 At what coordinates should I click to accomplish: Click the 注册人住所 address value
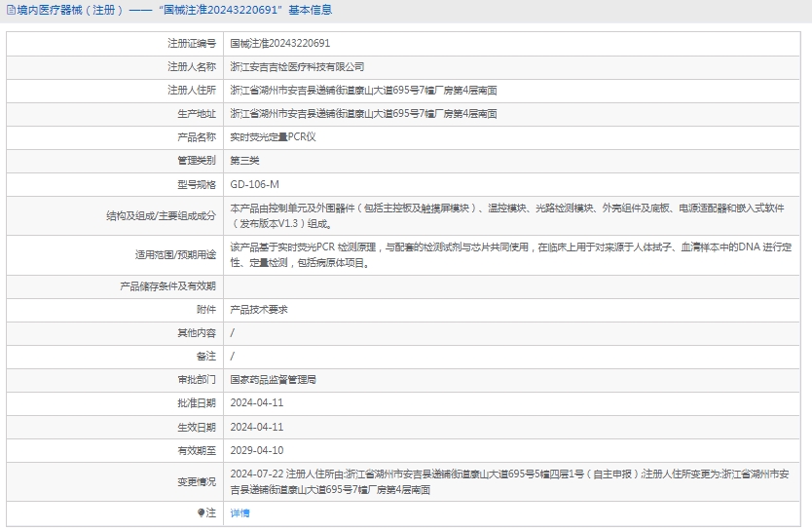(x=363, y=91)
